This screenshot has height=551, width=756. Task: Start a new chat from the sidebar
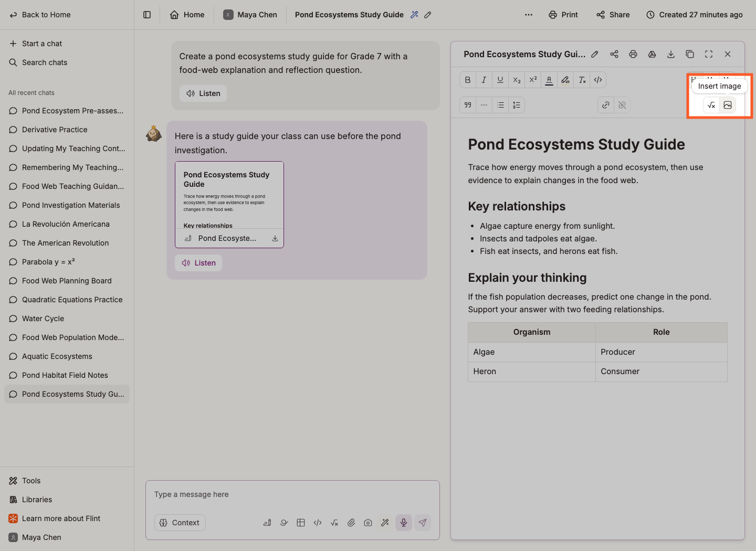pyautogui.click(x=36, y=44)
